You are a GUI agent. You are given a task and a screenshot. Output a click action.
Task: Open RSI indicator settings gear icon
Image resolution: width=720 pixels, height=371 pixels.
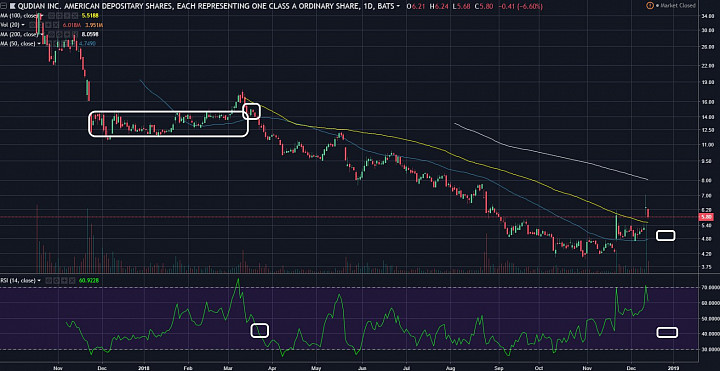point(56,280)
